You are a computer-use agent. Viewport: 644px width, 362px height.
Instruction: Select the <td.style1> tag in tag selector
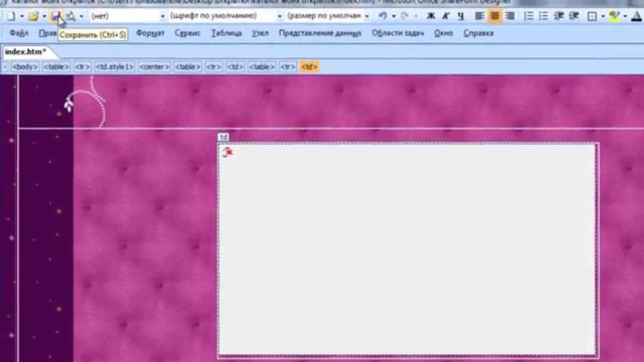point(115,67)
